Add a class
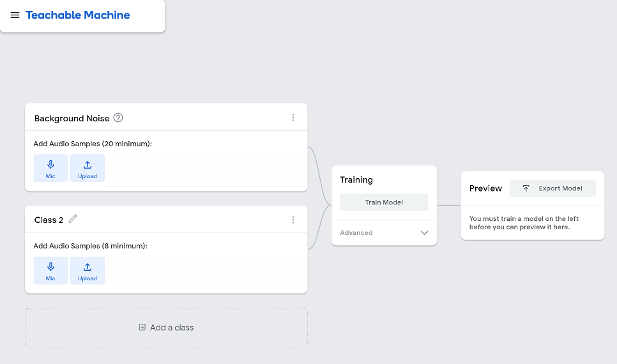Viewport: 617px width, 364px height. tap(166, 328)
